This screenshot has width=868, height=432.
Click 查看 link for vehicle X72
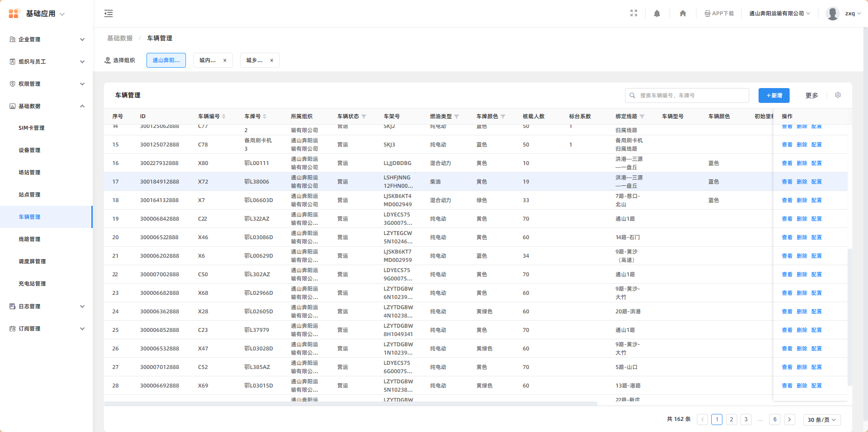787,182
